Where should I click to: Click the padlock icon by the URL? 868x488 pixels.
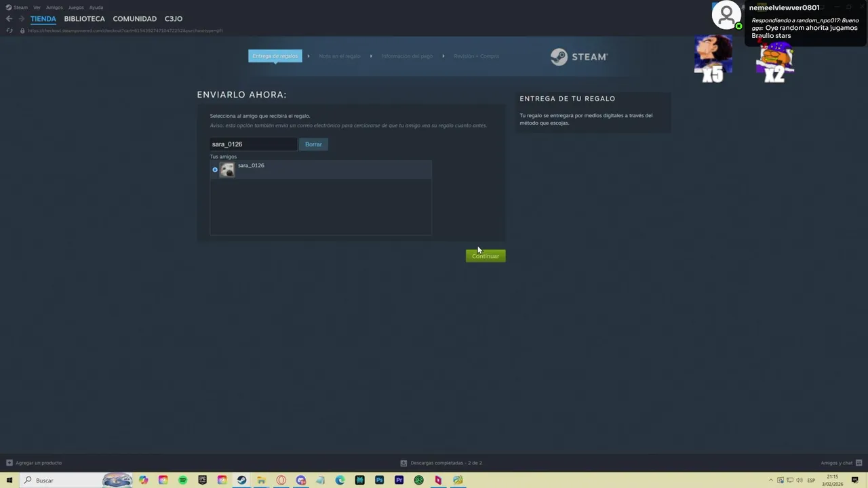point(22,30)
